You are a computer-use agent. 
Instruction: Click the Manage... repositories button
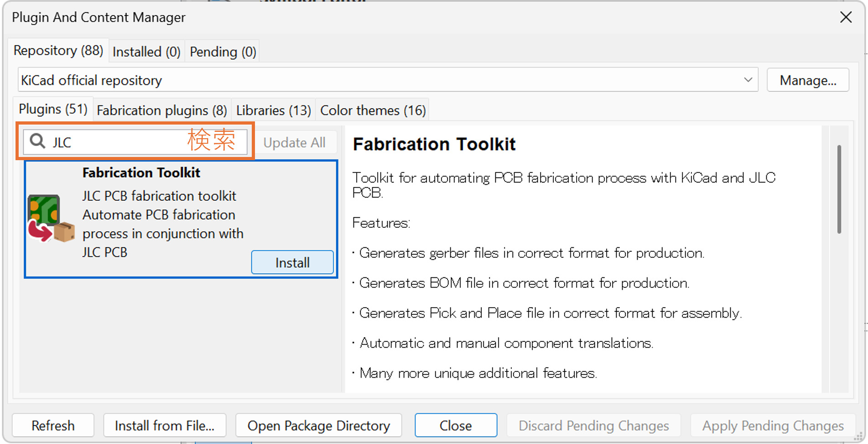(808, 80)
